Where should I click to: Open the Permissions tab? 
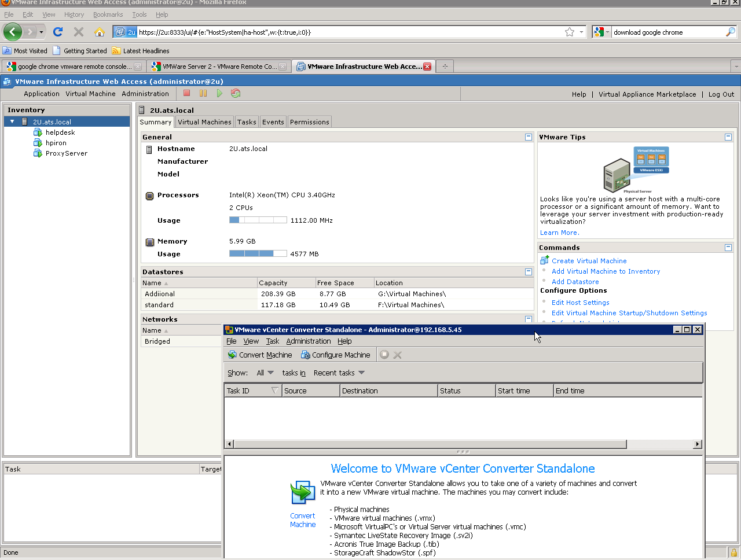(x=310, y=122)
